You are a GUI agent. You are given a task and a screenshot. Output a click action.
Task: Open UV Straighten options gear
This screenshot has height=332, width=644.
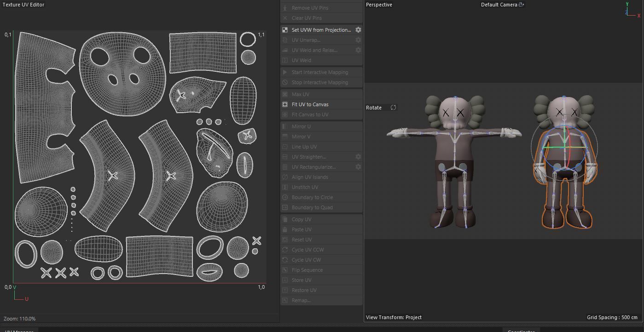[358, 157]
